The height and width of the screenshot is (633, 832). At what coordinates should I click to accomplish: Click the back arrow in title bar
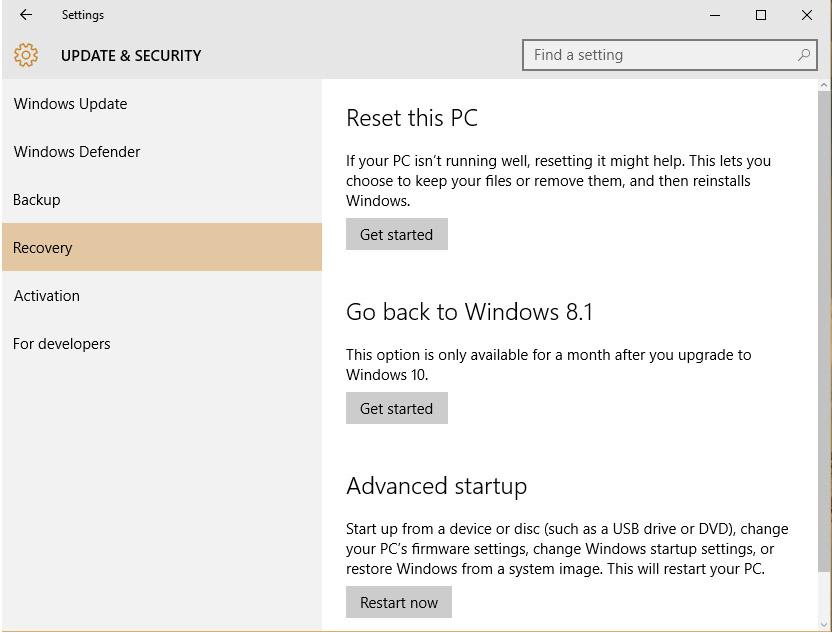(x=26, y=15)
